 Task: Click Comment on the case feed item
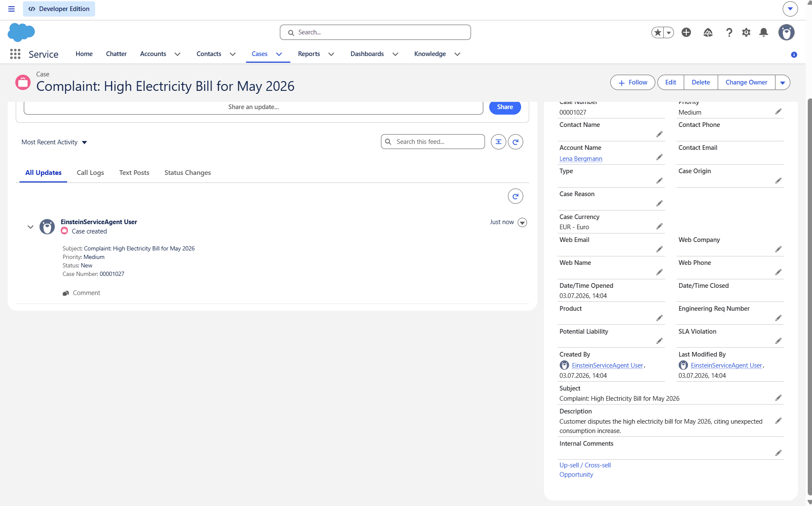tap(82, 293)
